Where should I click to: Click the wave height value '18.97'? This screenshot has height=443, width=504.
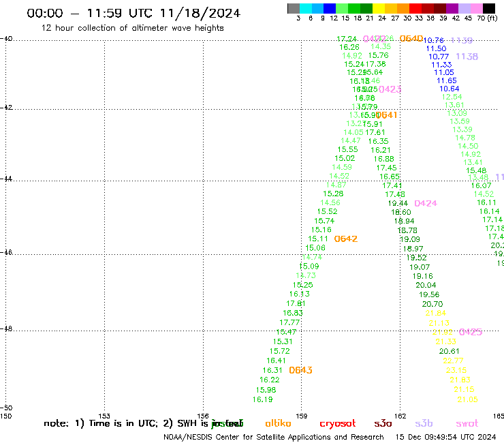point(413,249)
